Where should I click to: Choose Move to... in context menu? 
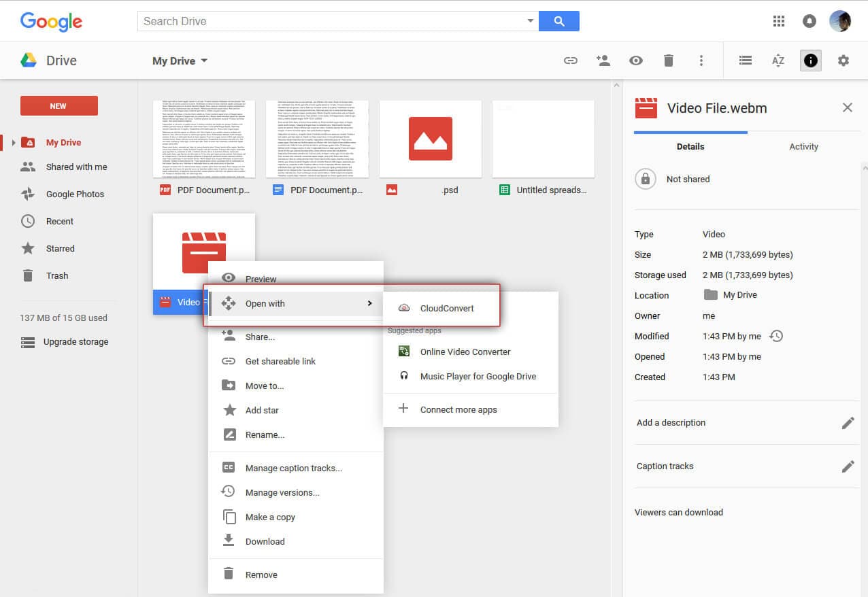pos(296,386)
